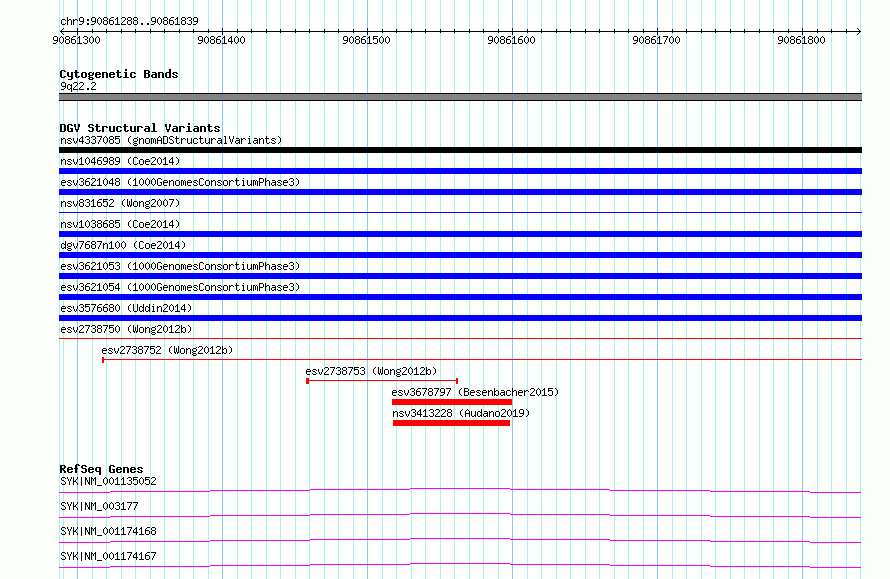This screenshot has width=890, height=579.
Task: Open transcript SYK|NM_003177
Action: click(99, 506)
